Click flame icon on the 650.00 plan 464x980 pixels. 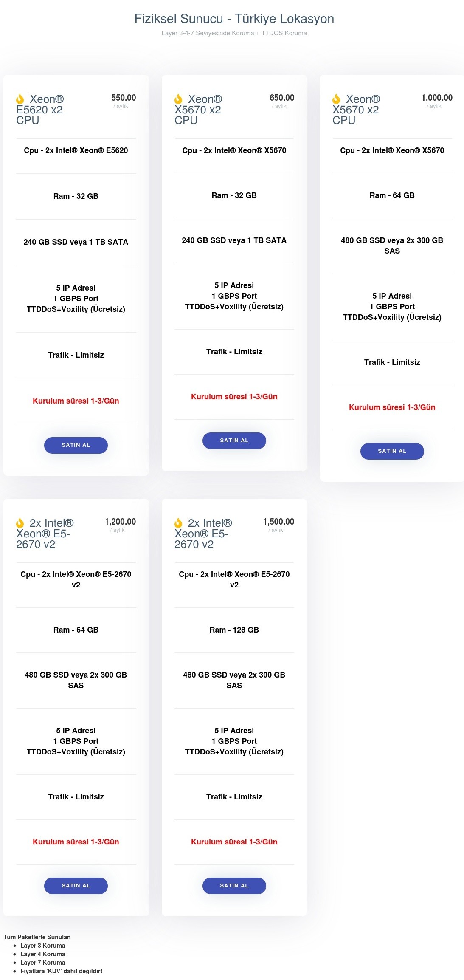pos(178,99)
